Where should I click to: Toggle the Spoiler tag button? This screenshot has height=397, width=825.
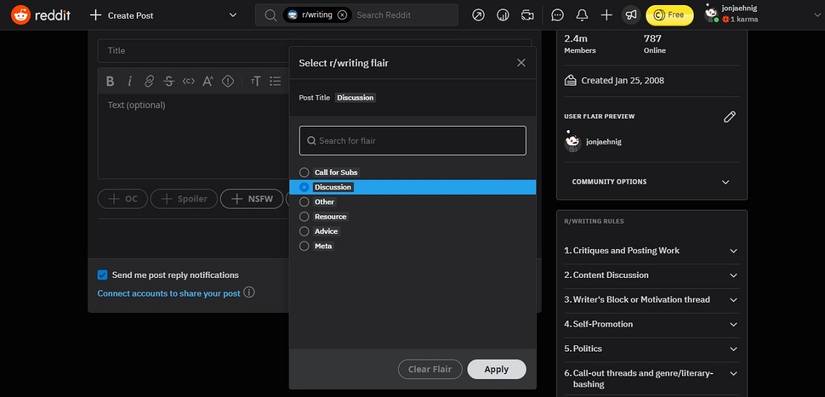(x=184, y=199)
